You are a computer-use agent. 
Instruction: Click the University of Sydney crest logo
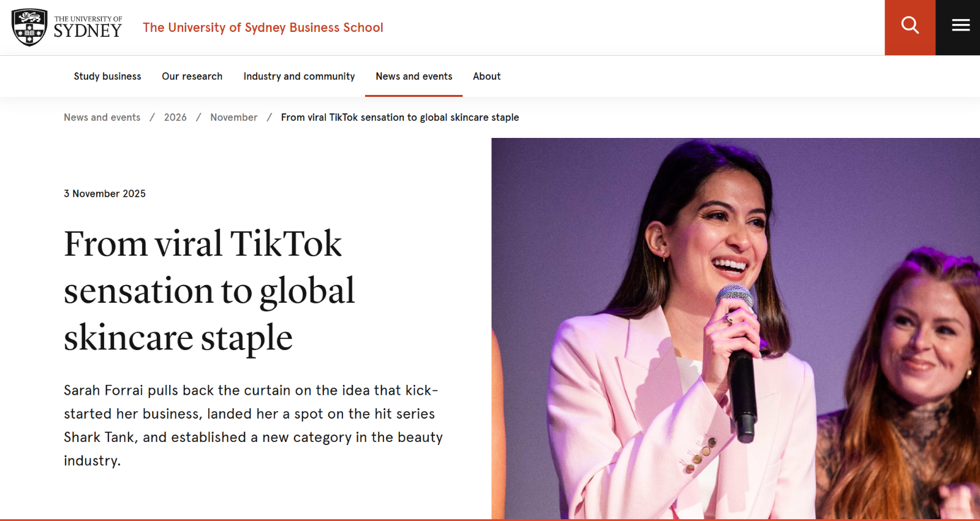click(x=29, y=28)
